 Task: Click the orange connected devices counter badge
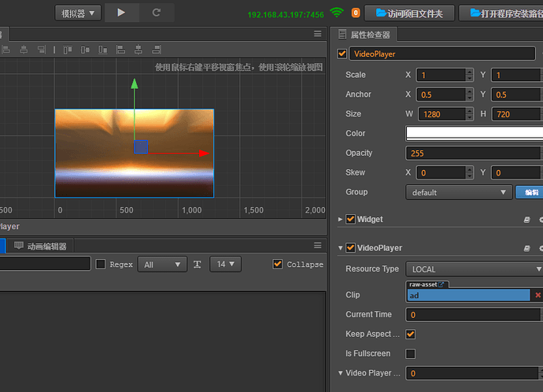[355, 13]
